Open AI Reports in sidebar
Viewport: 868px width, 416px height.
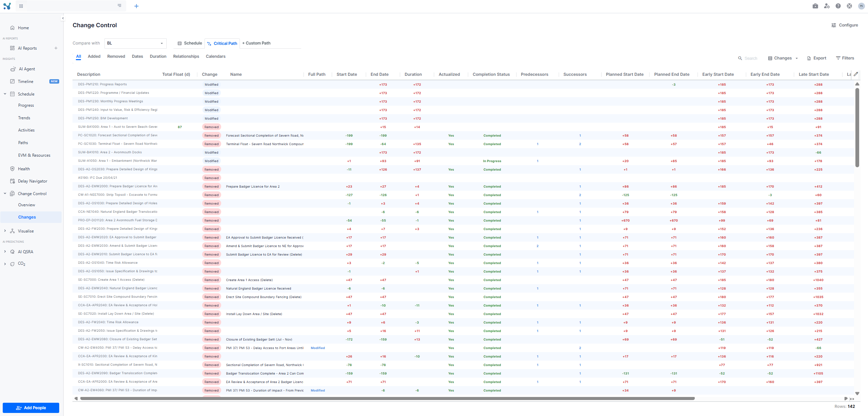[x=27, y=48]
